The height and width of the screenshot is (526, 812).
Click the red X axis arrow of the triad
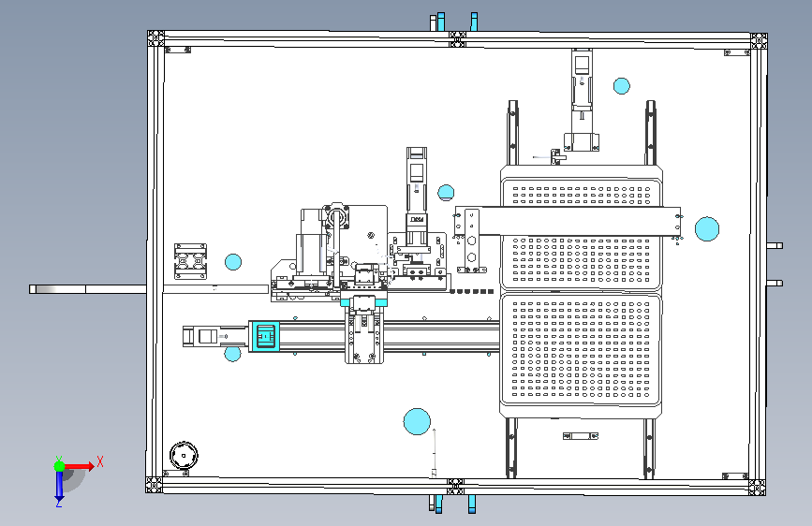tap(80, 466)
